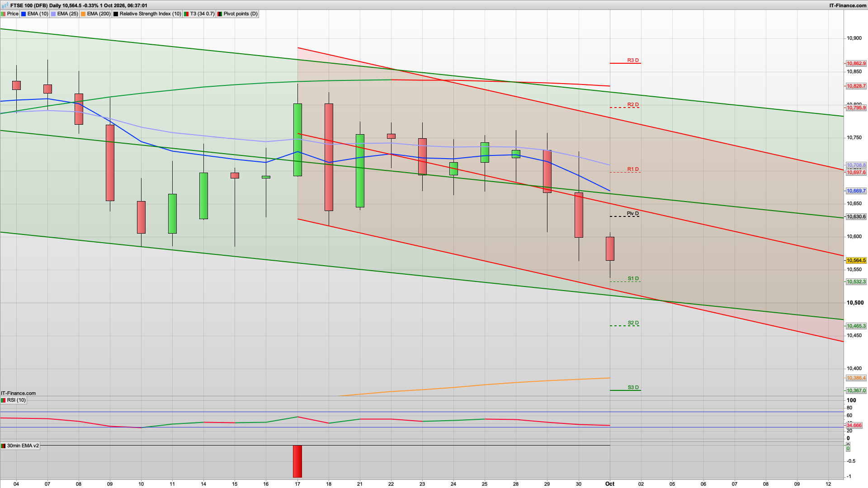Click the yellow current price tag 10,564.5

pyautogui.click(x=856, y=261)
